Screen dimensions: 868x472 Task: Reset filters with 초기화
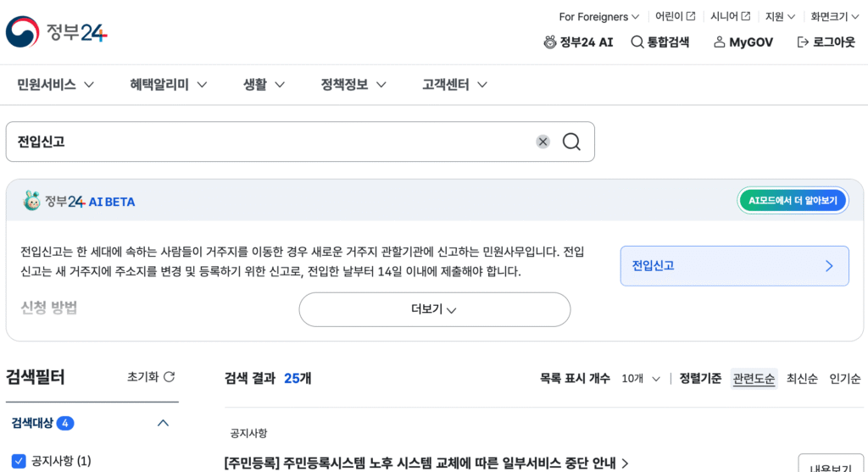coord(151,377)
